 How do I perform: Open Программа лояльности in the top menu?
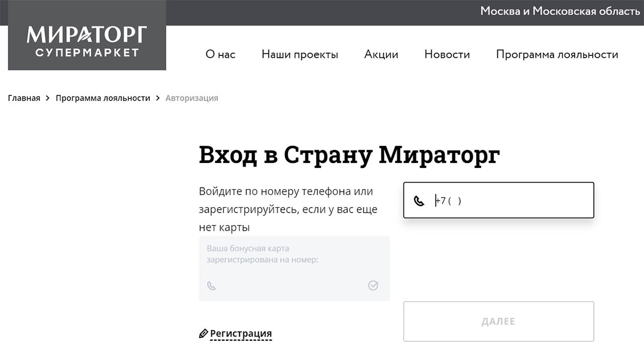point(557,54)
